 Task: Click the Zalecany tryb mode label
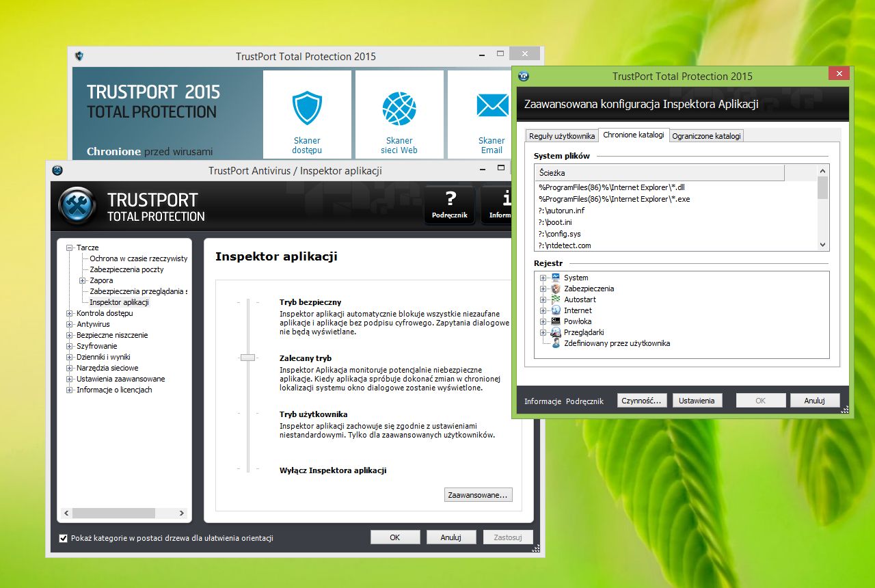(306, 358)
